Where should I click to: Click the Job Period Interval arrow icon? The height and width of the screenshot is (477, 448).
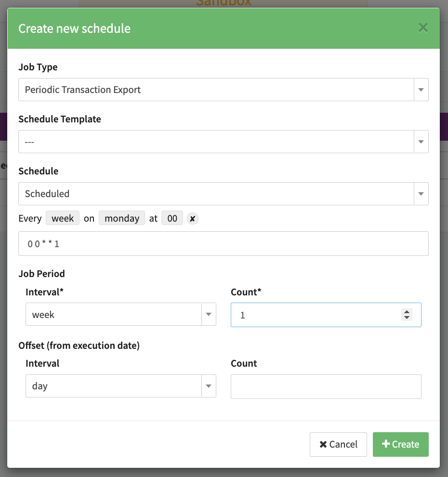coord(209,315)
